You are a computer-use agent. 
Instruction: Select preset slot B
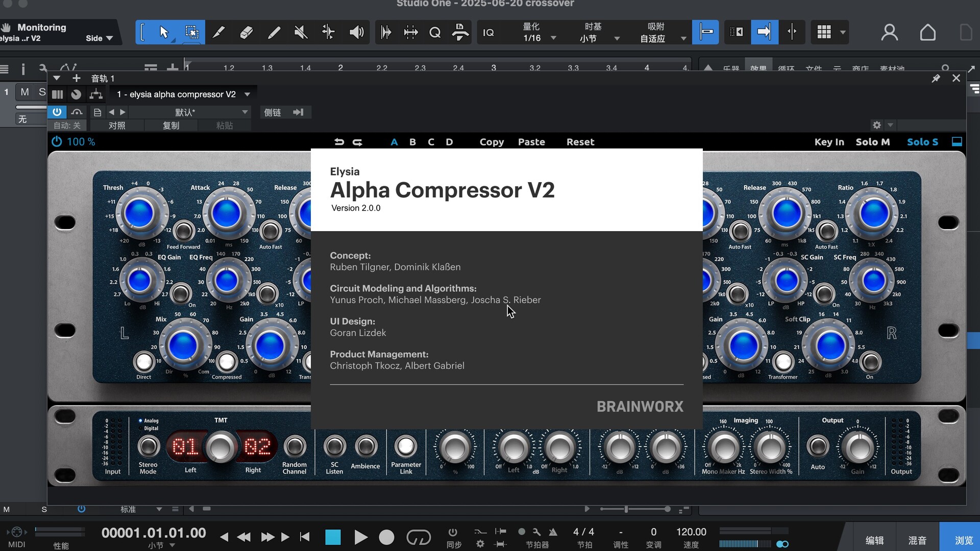(x=412, y=142)
